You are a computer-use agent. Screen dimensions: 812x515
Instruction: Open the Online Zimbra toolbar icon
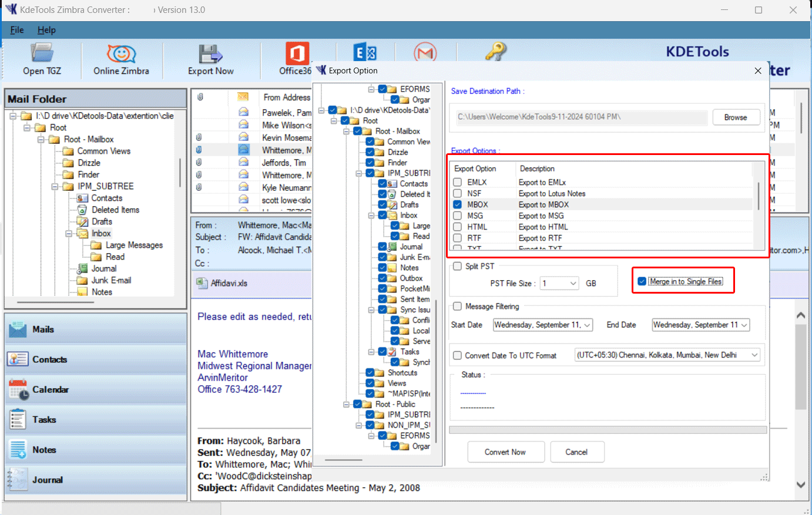(x=121, y=54)
